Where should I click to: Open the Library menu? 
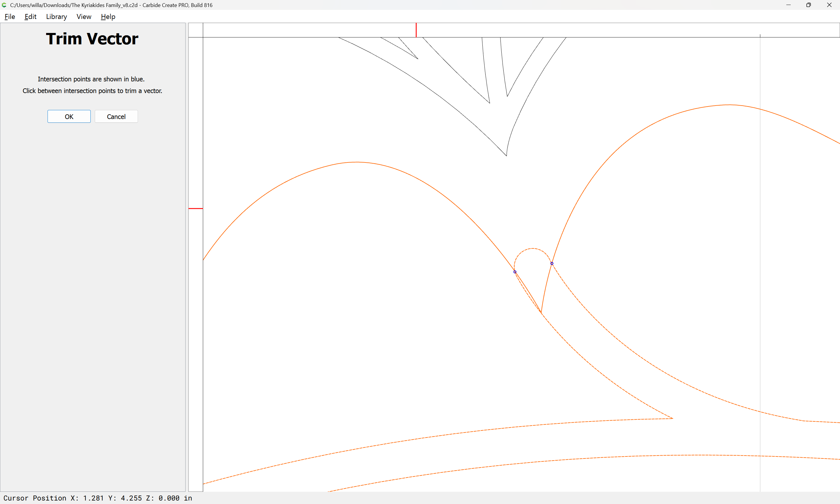(x=56, y=17)
